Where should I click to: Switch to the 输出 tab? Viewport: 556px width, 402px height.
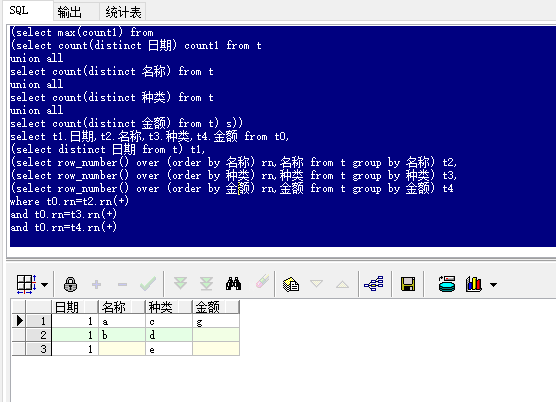[x=70, y=12]
